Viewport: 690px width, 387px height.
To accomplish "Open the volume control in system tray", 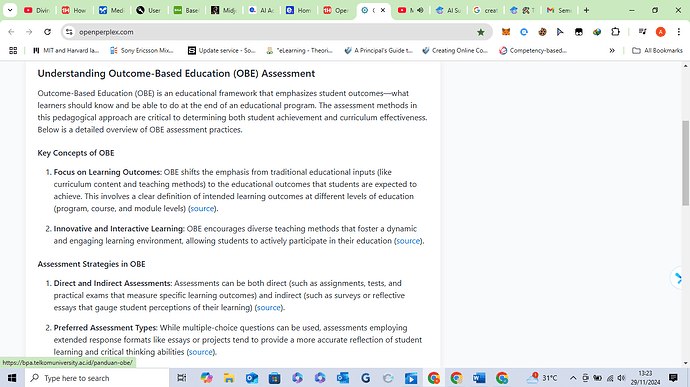I will point(621,378).
